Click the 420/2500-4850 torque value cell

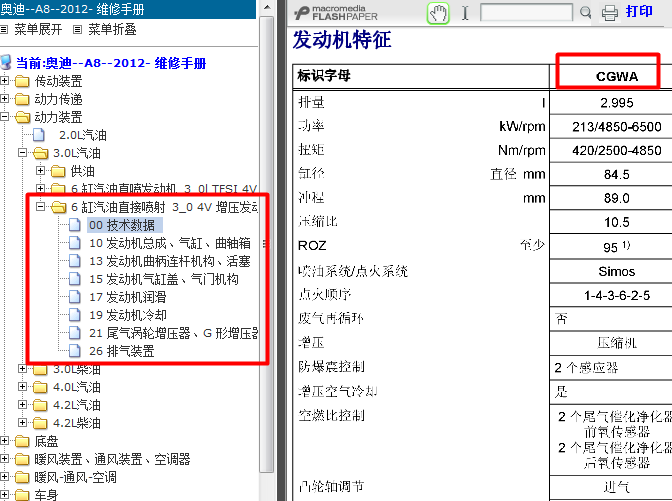tap(616, 150)
